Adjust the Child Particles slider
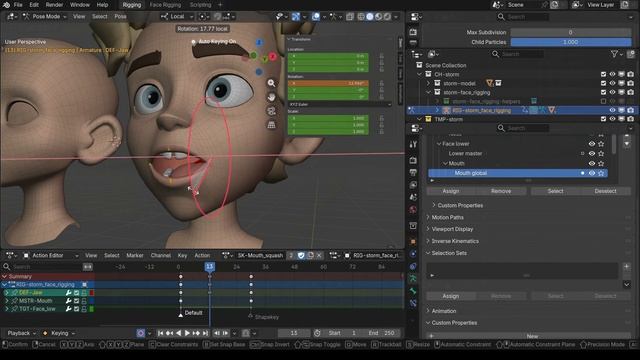Image resolution: width=640 pixels, height=360 pixels. coord(571,42)
